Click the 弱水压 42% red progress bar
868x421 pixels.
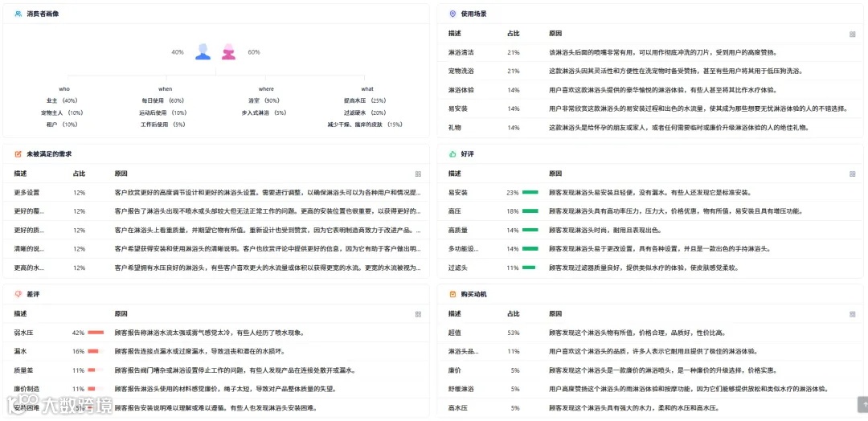coord(96,333)
